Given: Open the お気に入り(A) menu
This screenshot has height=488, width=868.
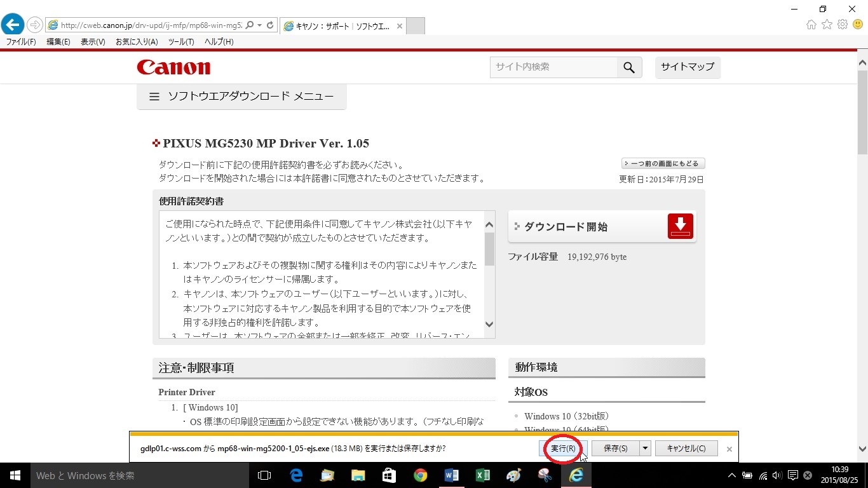Looking at the screenshot, I should [x=137, y=42].
